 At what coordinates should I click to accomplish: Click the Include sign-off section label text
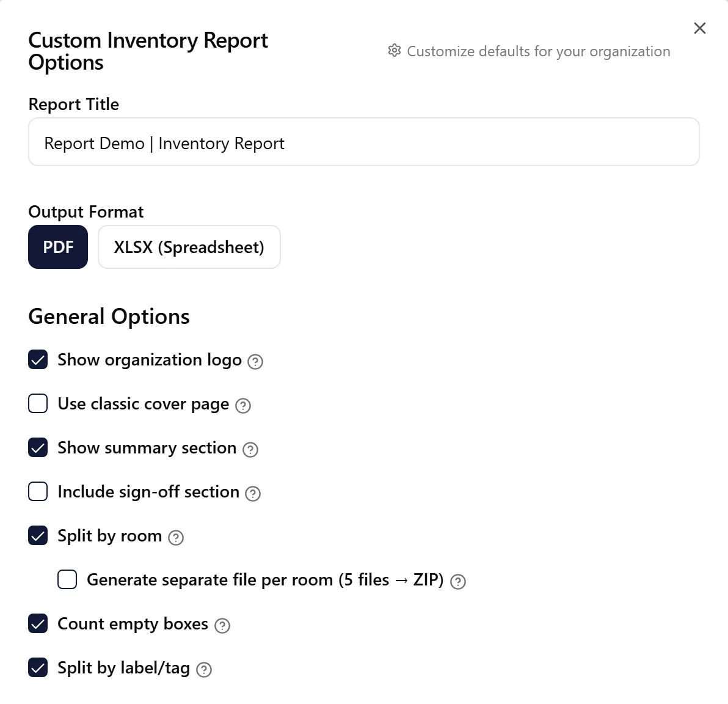tap(148, 492)
